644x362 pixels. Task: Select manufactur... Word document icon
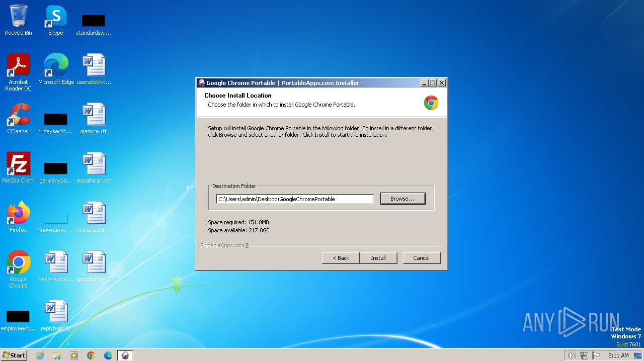(94, 217)
